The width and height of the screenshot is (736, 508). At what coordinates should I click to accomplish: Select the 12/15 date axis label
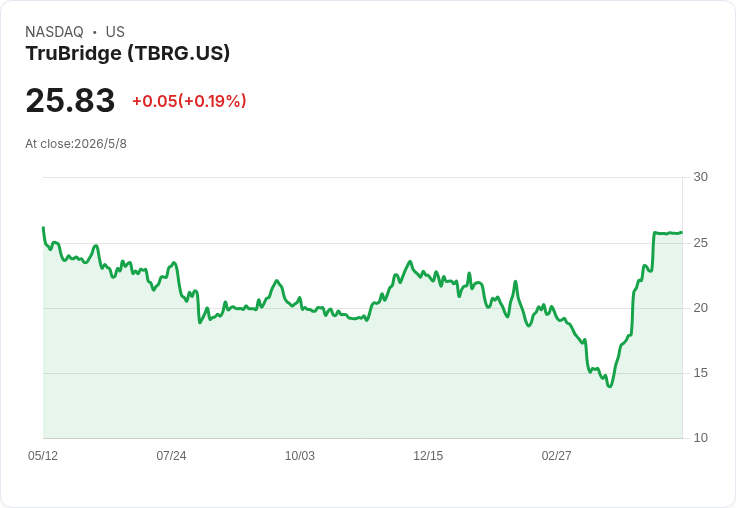[428, 456]
